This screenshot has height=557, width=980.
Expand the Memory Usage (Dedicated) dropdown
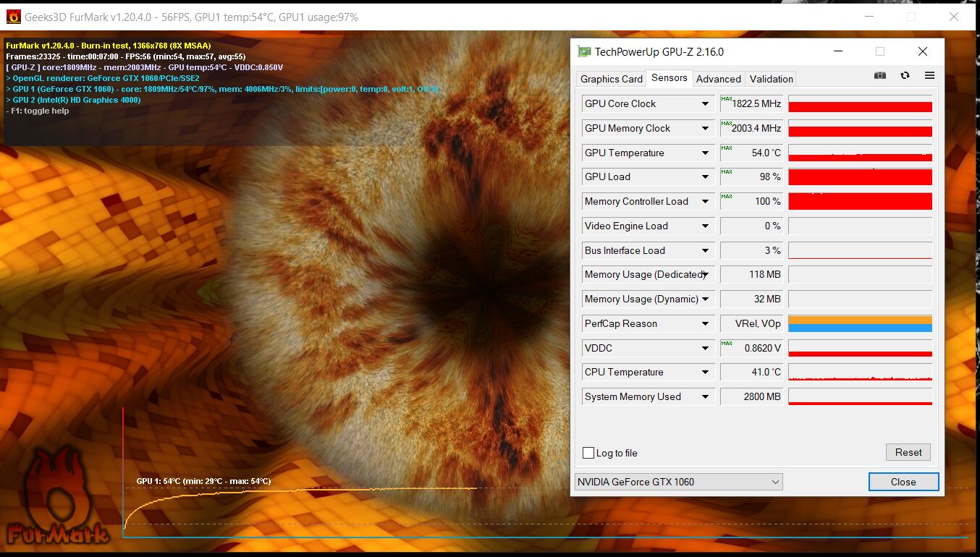click(705, 274)
